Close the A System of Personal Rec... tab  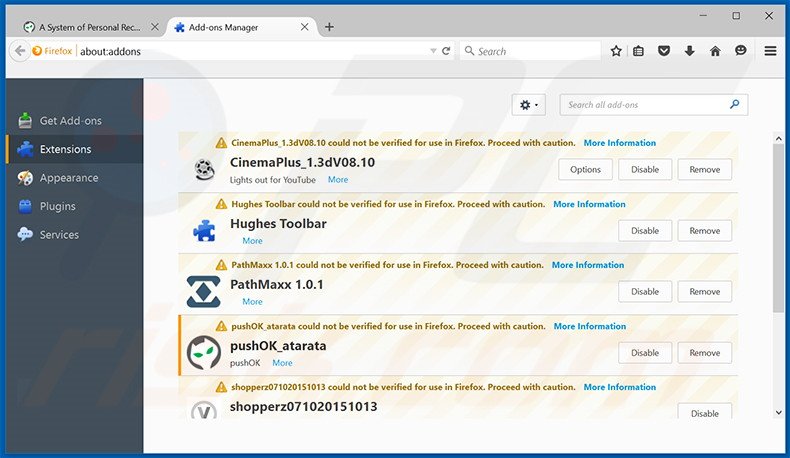click(155, 27)
